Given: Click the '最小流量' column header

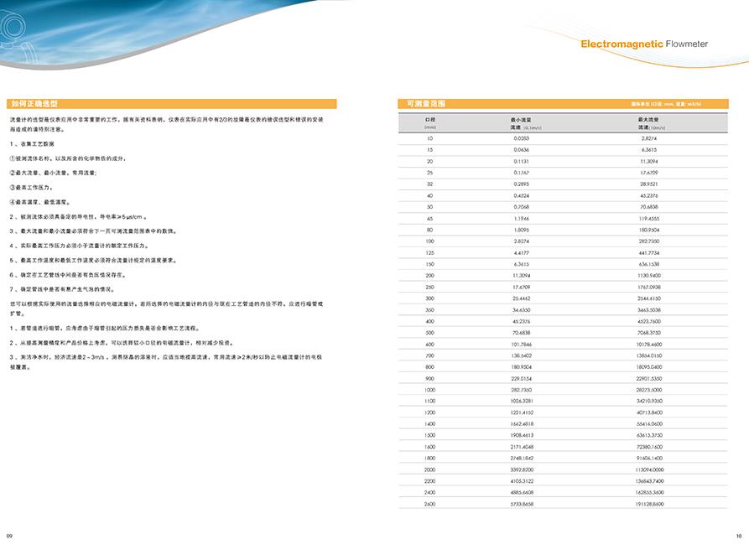Looking at the screenshot, I should coord(522,123).
